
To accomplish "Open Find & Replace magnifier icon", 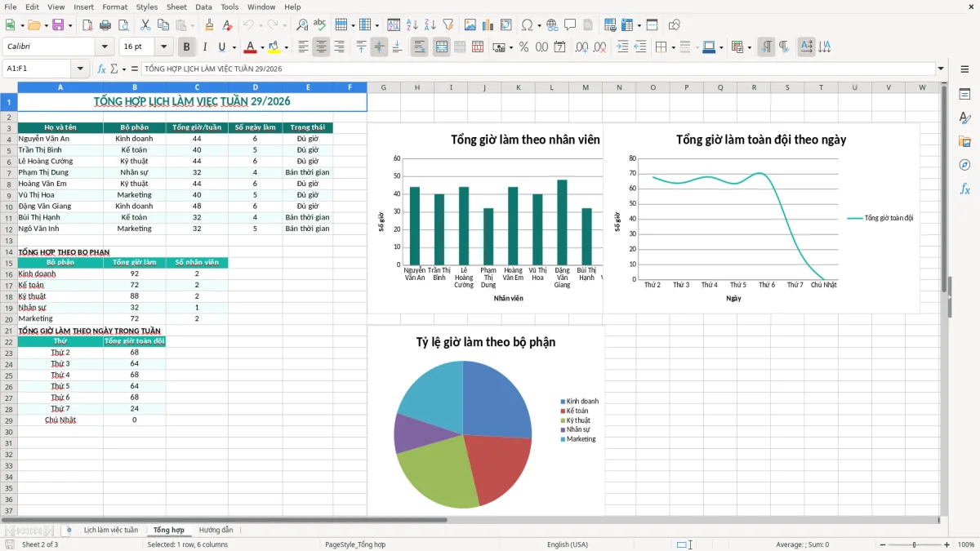I will 302,25.
